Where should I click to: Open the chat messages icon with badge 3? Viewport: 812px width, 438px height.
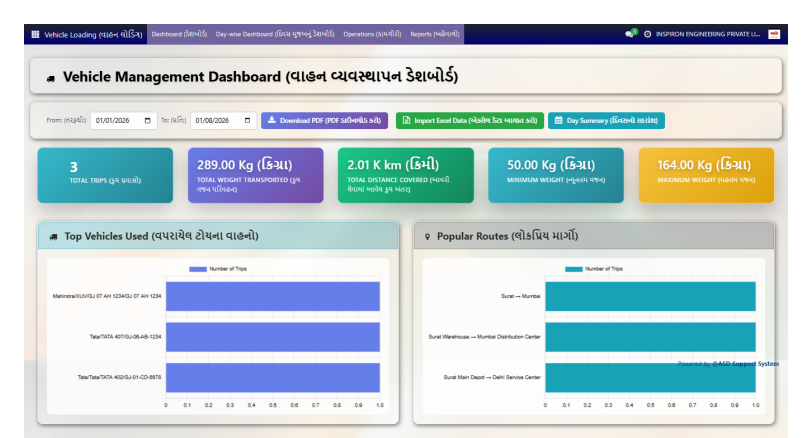coord(630,34)
